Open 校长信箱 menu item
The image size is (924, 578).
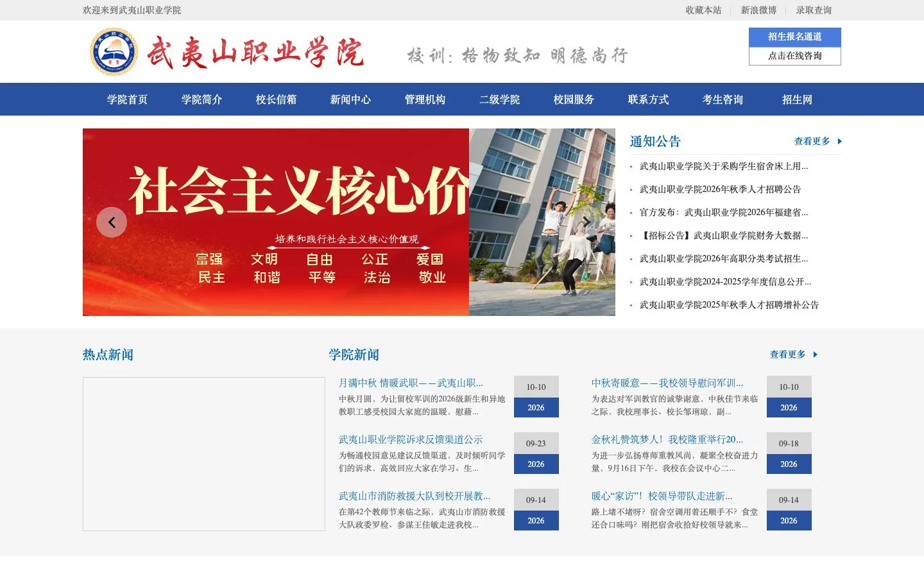276,100
